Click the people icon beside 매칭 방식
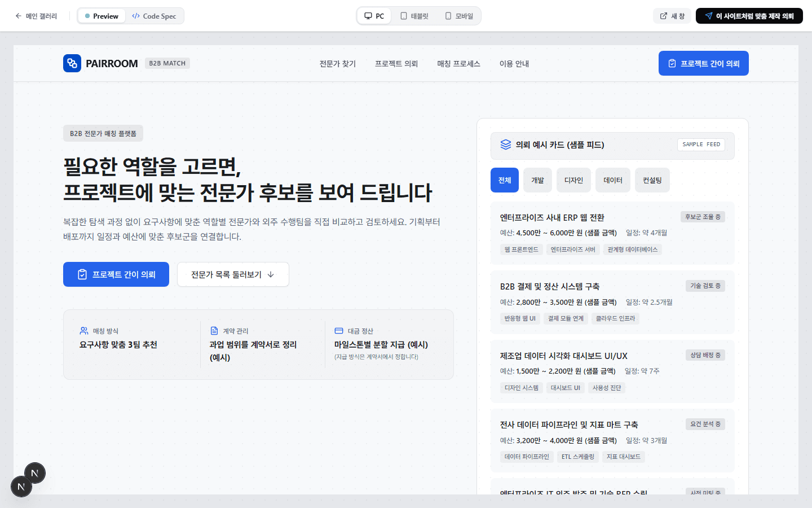 (84, 331)
